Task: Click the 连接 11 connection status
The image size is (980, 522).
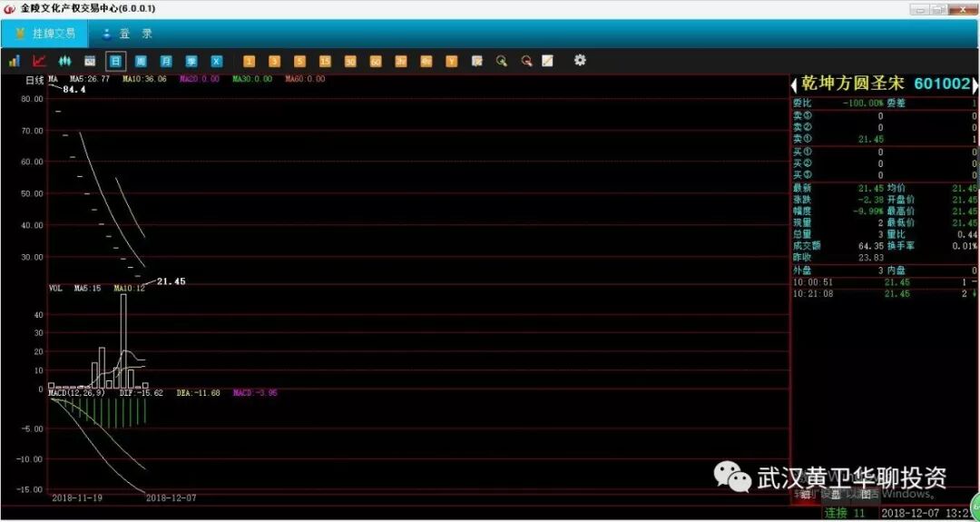Action: [845, 513]
